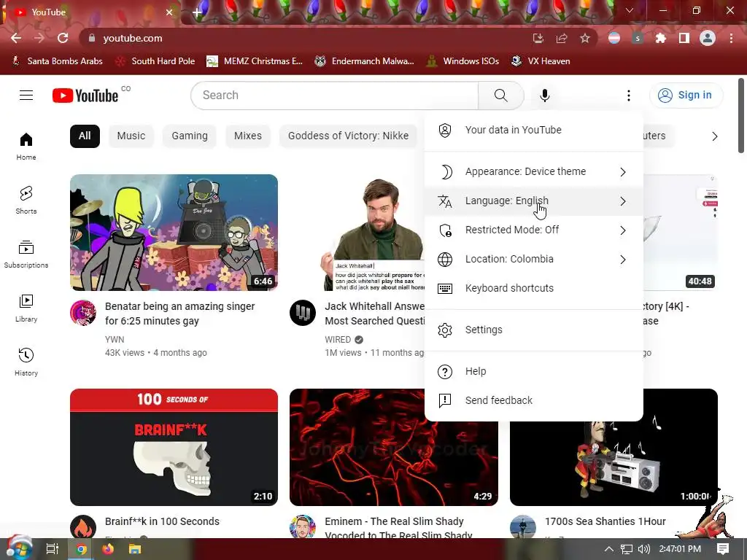Reload the page
Viewport: 747px width, 560px height.
pos(63,38)
